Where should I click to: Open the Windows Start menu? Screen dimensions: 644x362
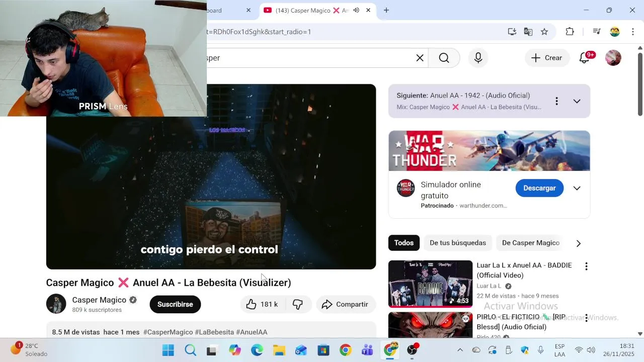point(168,350)
